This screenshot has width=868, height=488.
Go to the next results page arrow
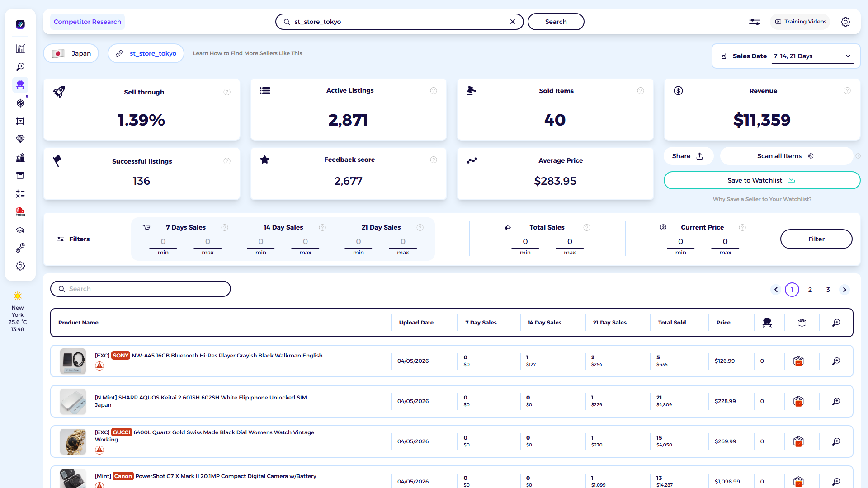[x=844, y=290]
